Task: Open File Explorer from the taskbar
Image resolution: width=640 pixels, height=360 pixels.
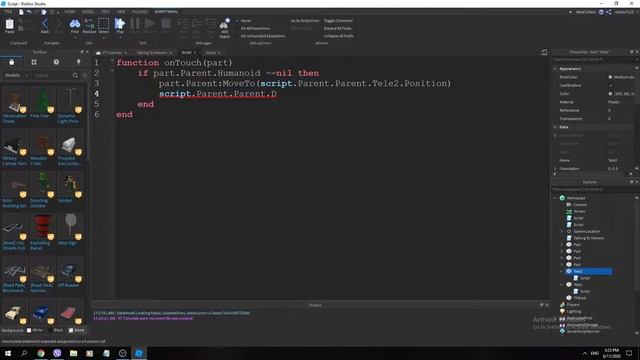Action: tap(73, 353)
